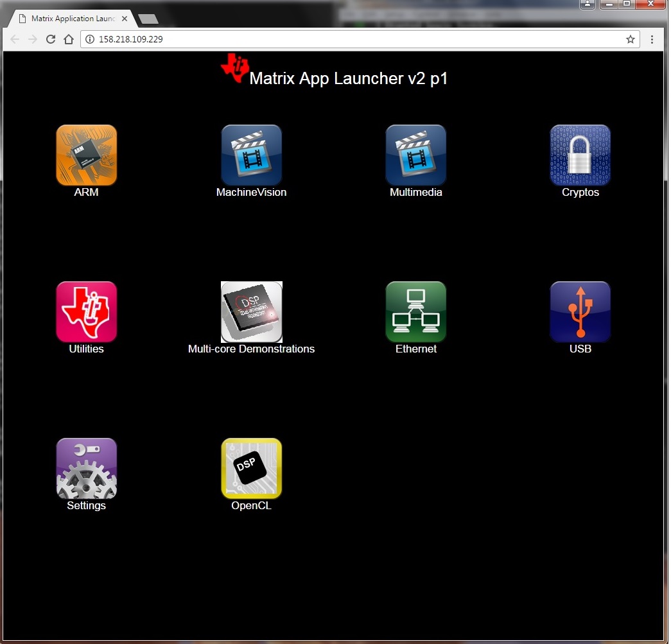Click the MachineVision label text
671x644 pixels.
[251, 192]
